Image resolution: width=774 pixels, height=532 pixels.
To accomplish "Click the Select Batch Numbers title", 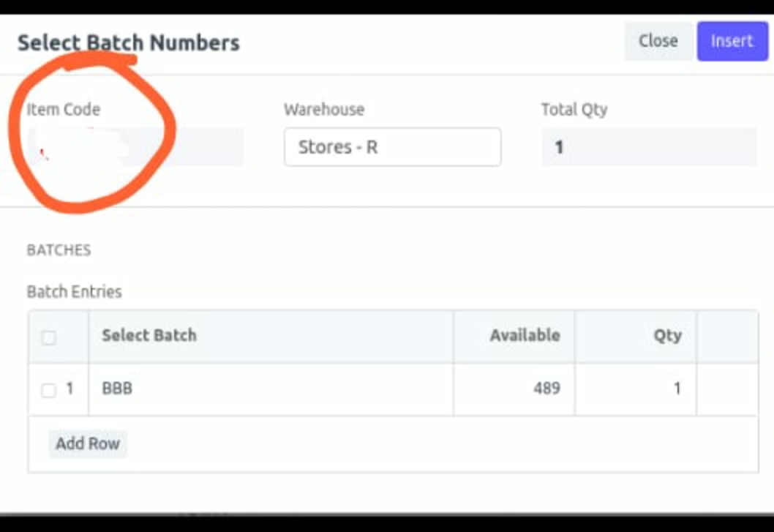I will (128, 43).
